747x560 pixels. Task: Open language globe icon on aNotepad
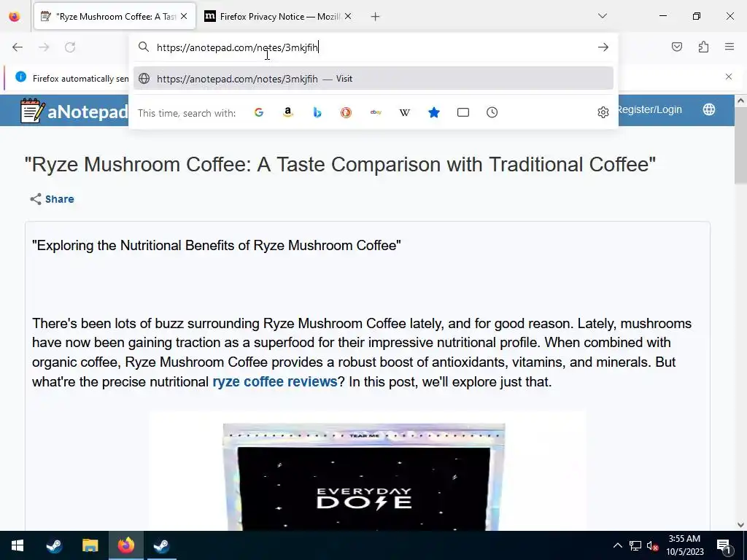click(709, 109)
